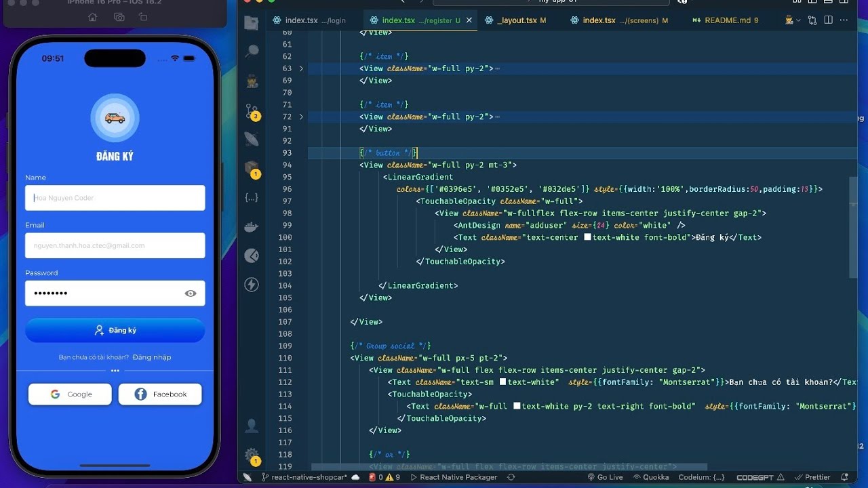Click Go Live in status bar
Viewport: 868px width, 488px height.
(x=604, y=477)
